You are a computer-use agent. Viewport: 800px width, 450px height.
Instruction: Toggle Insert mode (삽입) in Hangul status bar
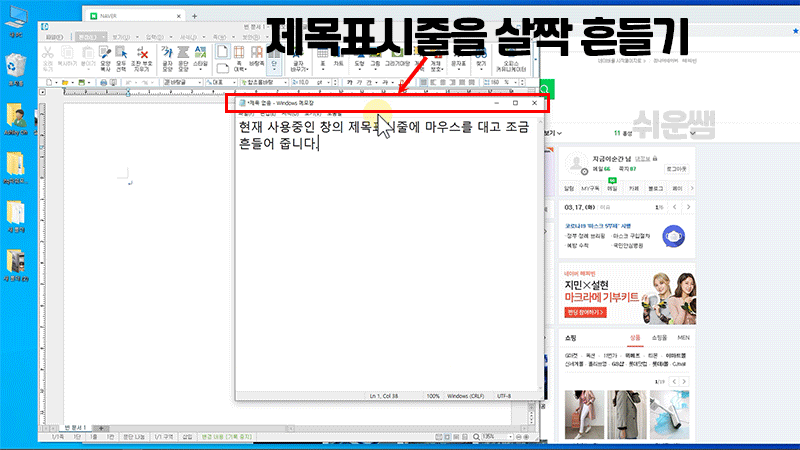pos(187,437)
